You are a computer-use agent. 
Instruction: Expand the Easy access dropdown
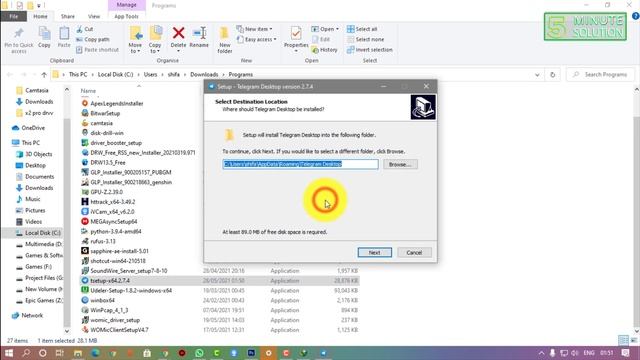point(256,40)
